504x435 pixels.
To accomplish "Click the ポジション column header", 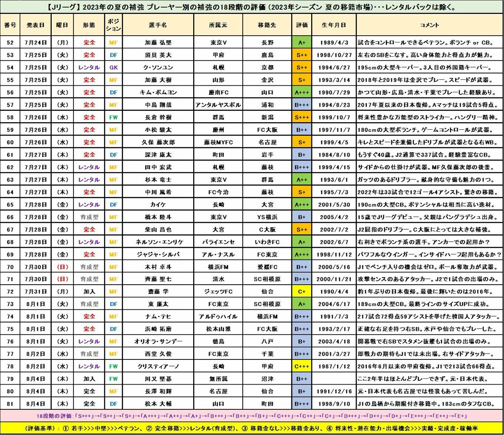I will pyautogui.click(x=114, y=25).
